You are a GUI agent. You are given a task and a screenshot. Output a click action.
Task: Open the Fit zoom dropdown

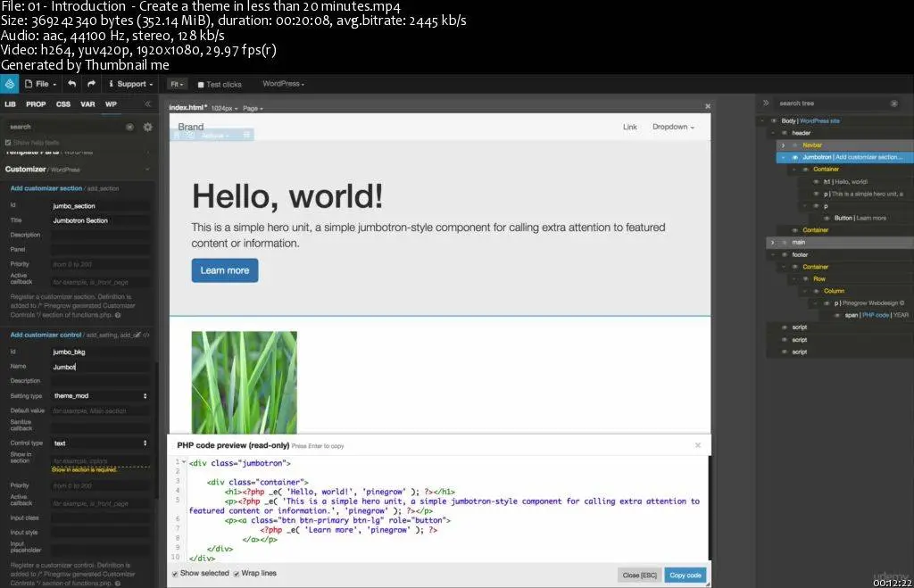(177, 85)
